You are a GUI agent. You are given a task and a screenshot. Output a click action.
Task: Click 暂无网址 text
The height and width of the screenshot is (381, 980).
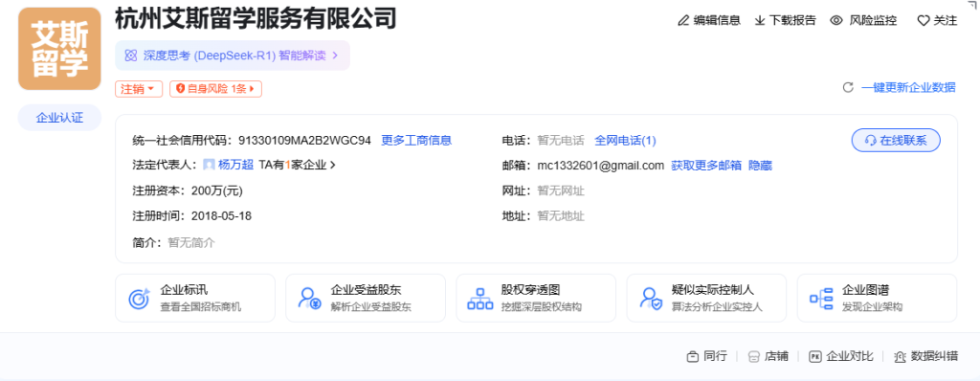tap(561, 190)
